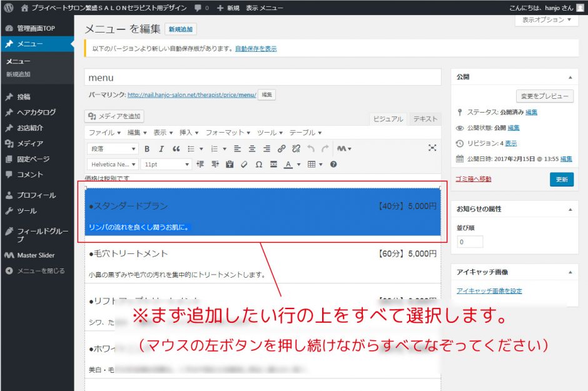Collapse the アイキャッチ画像 panel
The image size is (588, 391).
click(569, 272)
